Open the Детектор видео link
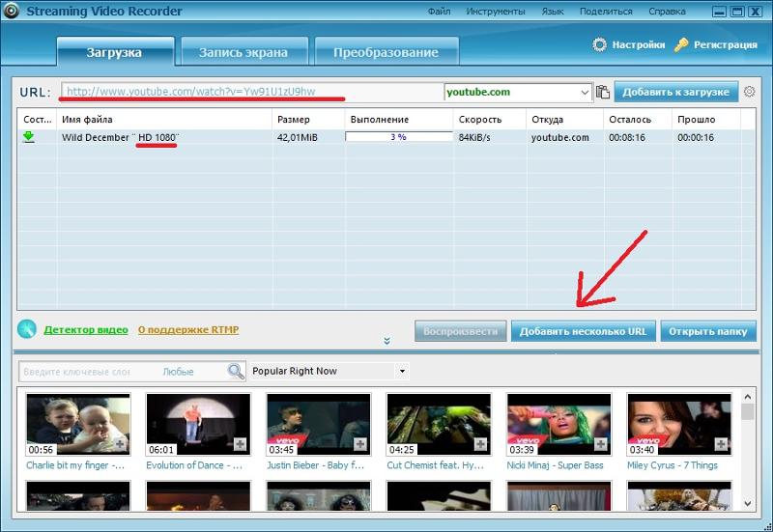Image resolution: width=773 pixels, height=532 pixels. (x=86, y=329)
